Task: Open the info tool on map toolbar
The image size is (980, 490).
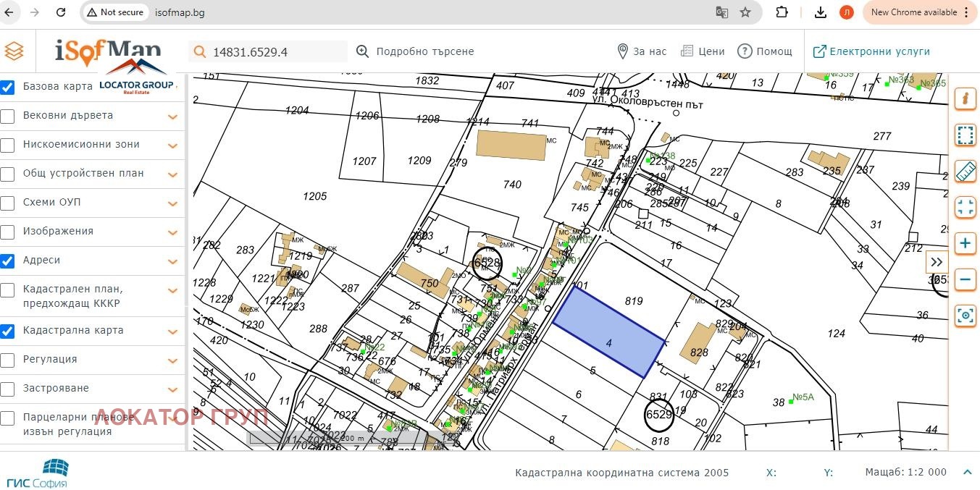Action: (965, 98)
